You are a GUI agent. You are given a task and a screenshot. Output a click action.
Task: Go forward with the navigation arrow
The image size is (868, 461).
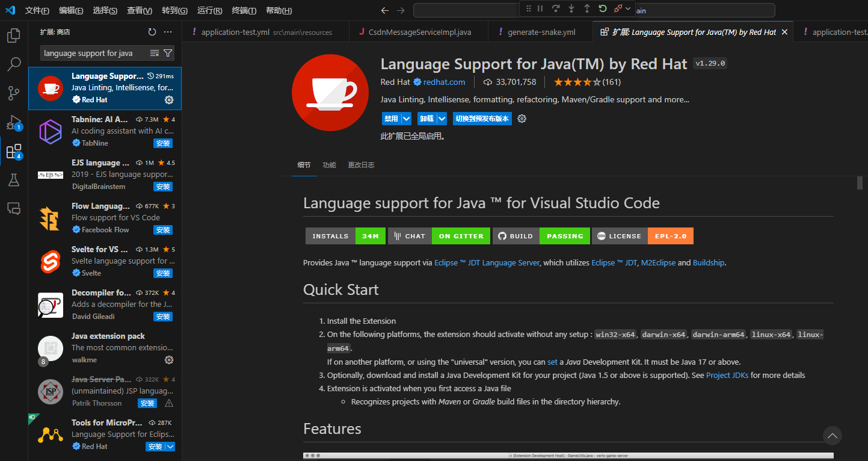[x=401, y=10]
